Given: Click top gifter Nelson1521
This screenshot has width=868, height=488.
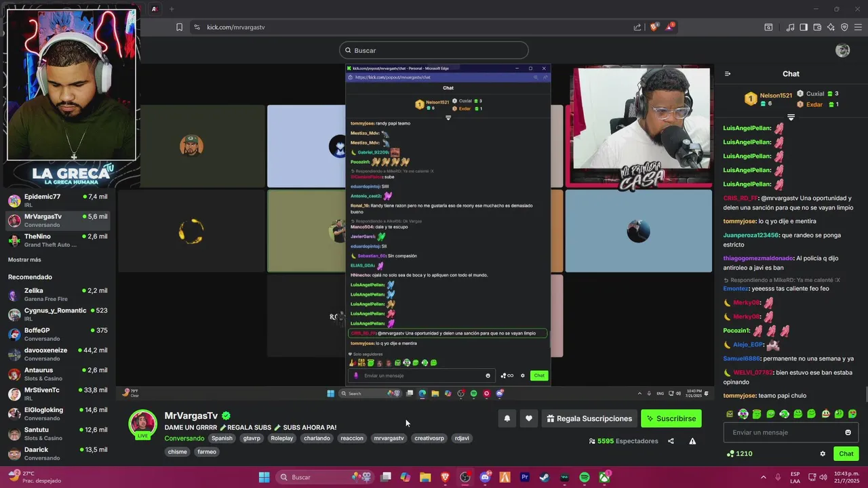Looking at the screenshot, I should point(776,96).
